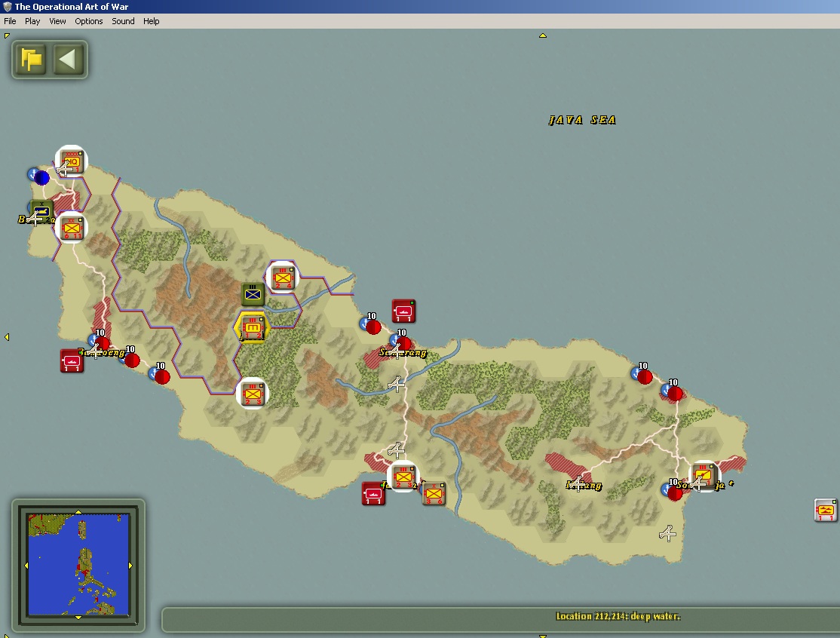Screen dimensions: 840x638
Task: Click the airfield icon just south of Semarang
Action: [x=396, y=384]
